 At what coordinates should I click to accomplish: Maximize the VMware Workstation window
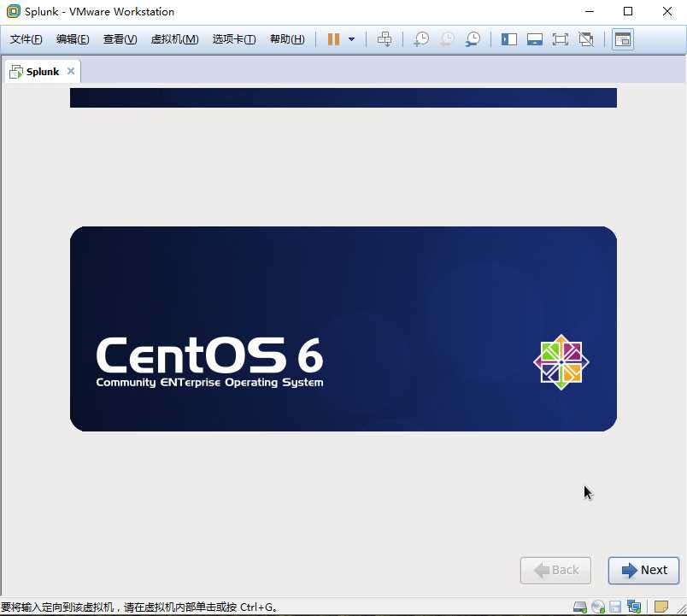pos(628,11)
